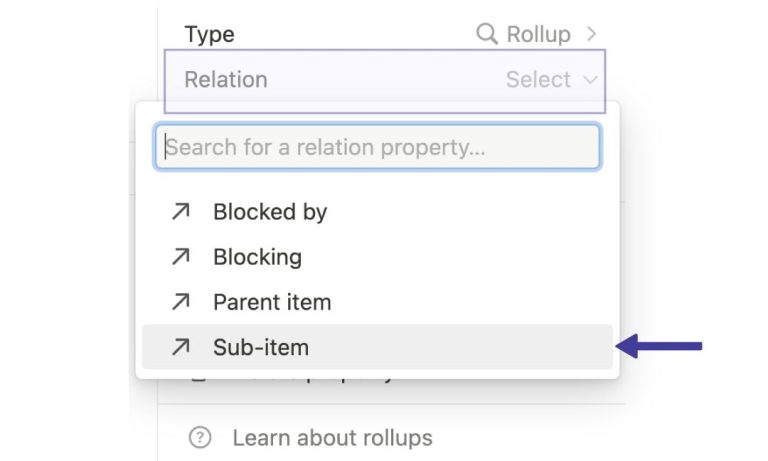Click the Rollup property type text

tap(538, 34)
